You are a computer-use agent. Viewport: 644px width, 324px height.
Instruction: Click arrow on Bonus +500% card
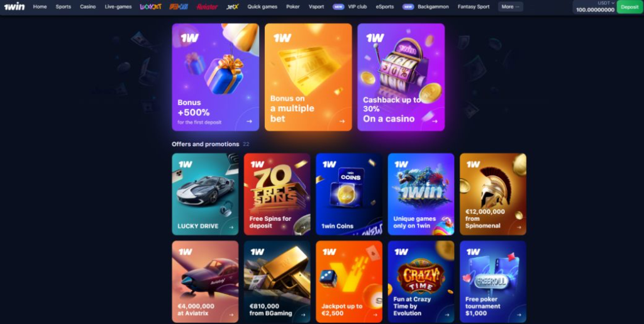pyautogui.click(x=249, y=121)
